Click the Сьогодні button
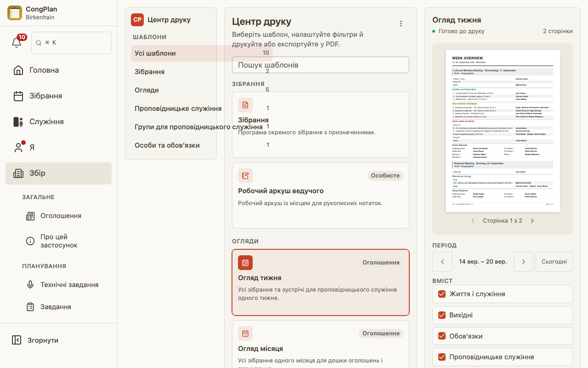Image resolution: width=588 pixels, height=368 pixels. (x=554, y=262)
